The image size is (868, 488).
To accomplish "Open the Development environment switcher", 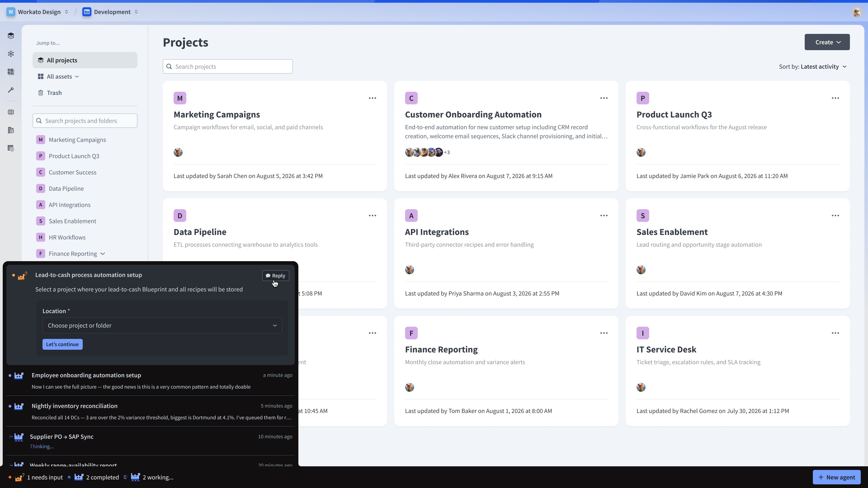I will coord(111,12).
